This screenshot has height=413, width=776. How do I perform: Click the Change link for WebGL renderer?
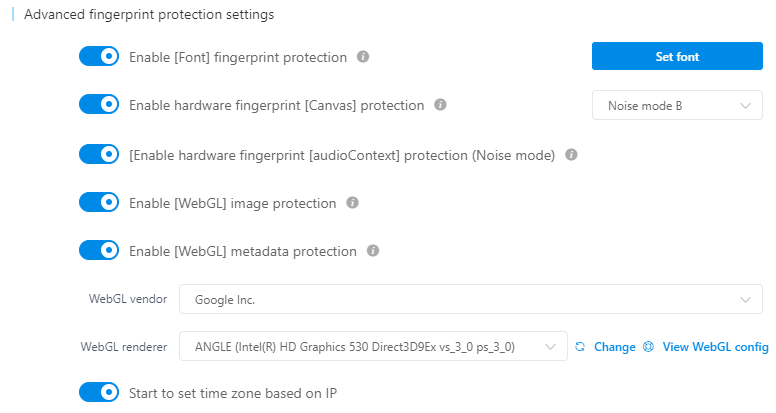(x=615, y=347)
